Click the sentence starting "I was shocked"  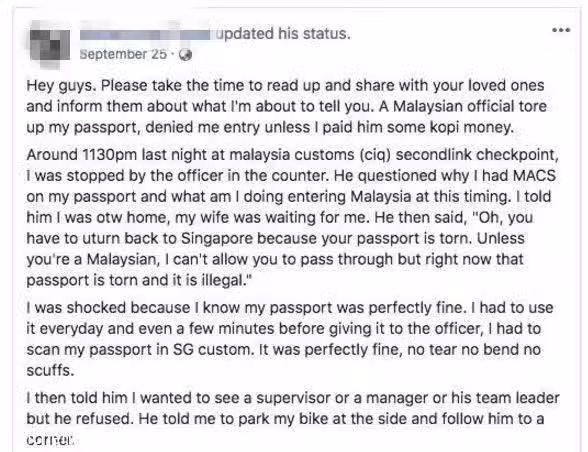pyautogui.click(x=245, y=308)
